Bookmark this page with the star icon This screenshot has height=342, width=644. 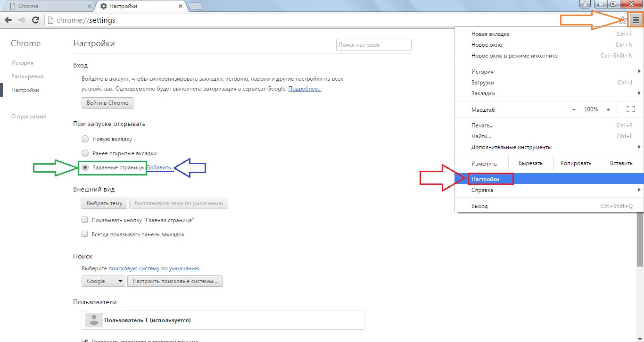[622, 20]
